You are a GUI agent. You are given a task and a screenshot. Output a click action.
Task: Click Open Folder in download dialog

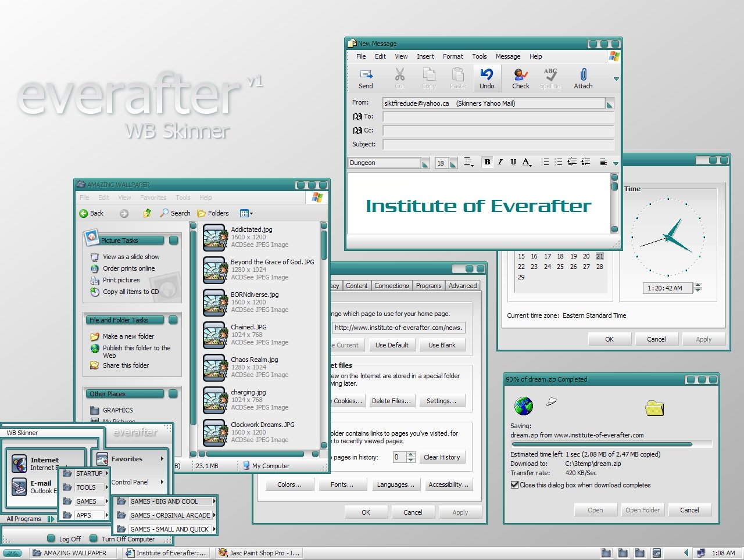click(642, 510)
